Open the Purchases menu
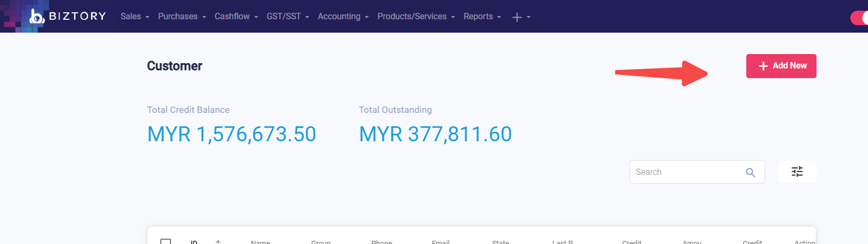This screenshot has width=868, height=244. (x=182, y=17)
